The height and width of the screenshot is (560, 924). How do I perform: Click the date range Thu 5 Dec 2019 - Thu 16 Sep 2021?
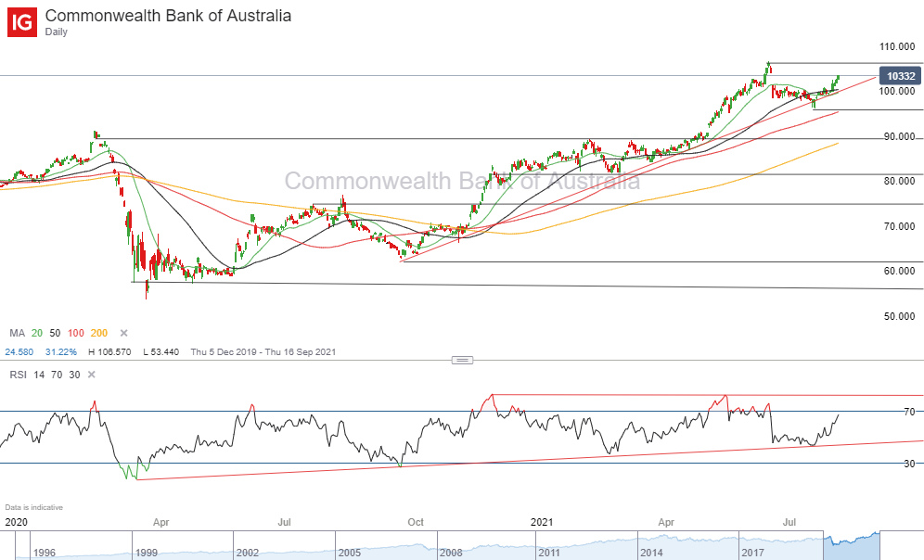tap(263, 352)
